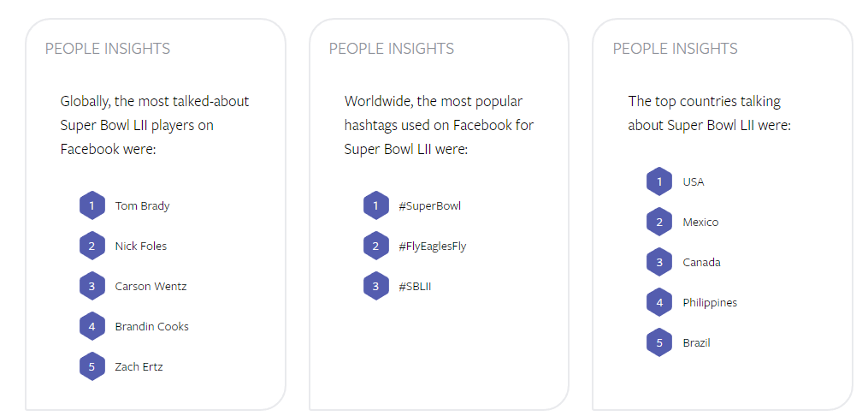Click the number 1 hexagon beside Tom Brady
This screenshot has width=868, height=416.
point(92,205)
